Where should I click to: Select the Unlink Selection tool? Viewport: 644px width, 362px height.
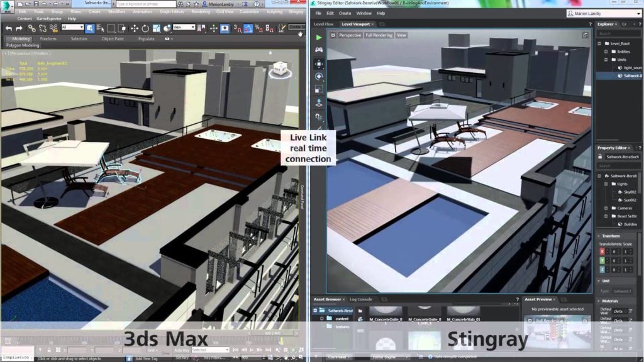coord(43,28)
